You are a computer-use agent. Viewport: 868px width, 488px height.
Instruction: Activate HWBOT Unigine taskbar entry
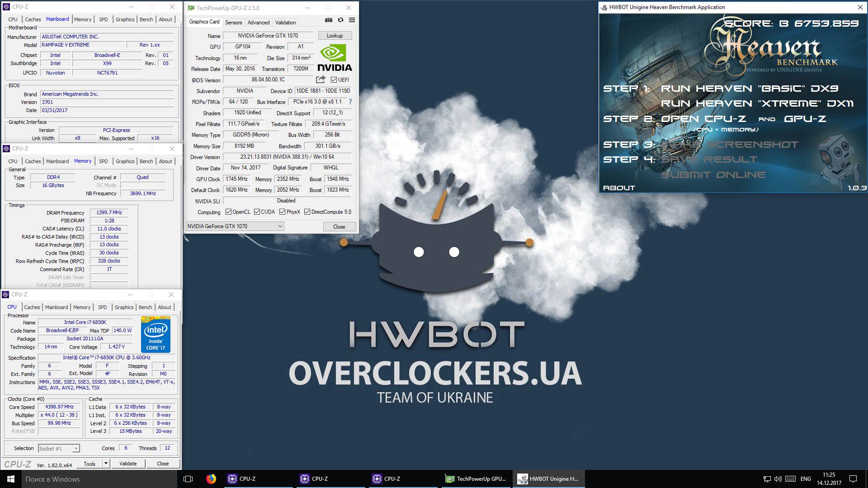(x=548, y=479)
